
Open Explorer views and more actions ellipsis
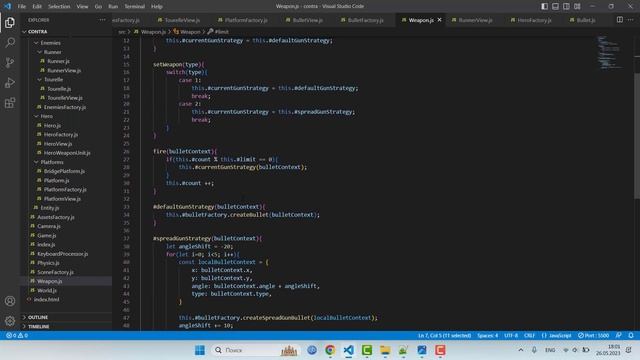click(x=102, y=20)
